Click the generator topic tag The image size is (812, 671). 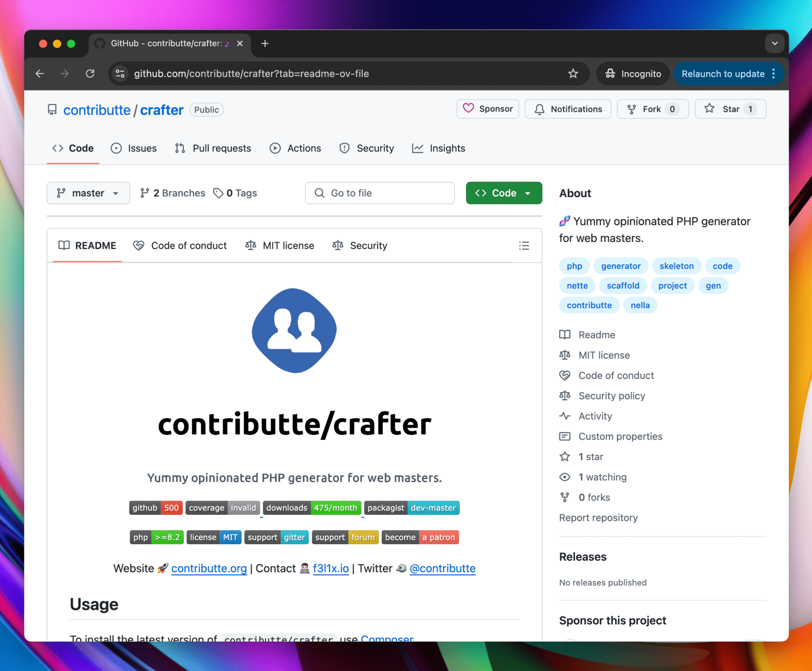tap(621, 266)
